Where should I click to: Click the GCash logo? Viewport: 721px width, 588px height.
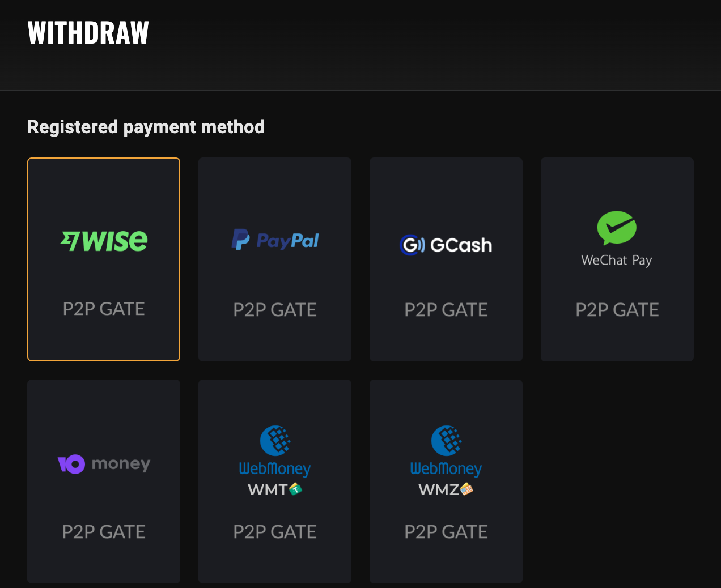446,245
